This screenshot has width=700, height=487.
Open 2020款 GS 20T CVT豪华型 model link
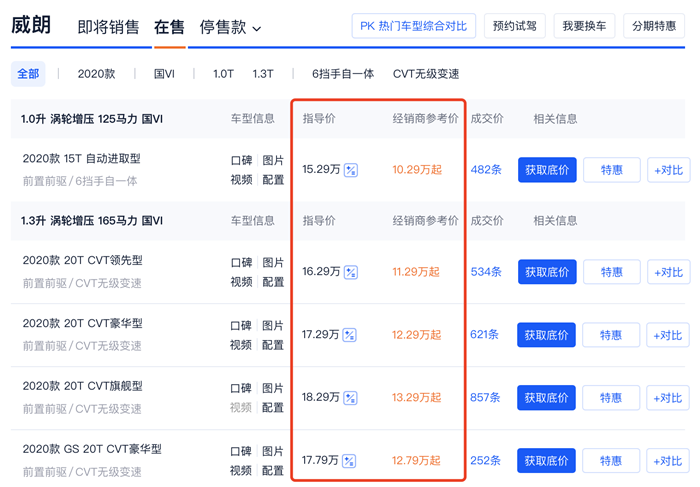(x=92, y=449)
